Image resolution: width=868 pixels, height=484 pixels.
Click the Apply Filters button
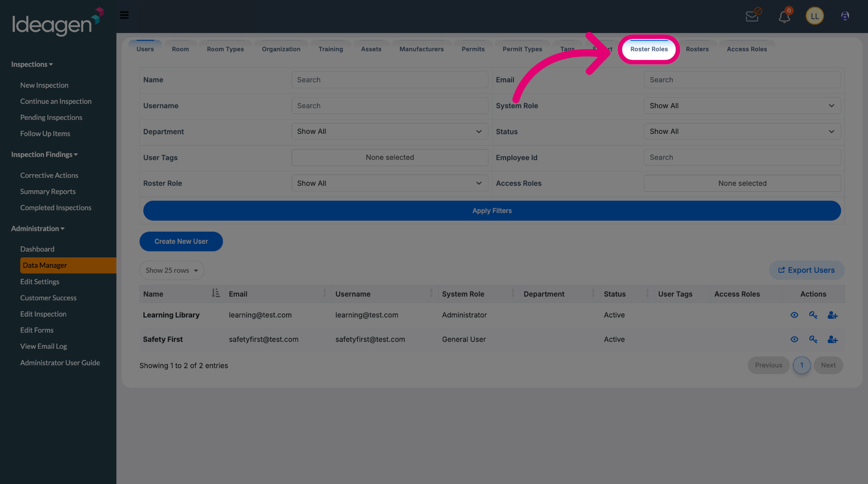pyautogui.click(x=492, y=211)
